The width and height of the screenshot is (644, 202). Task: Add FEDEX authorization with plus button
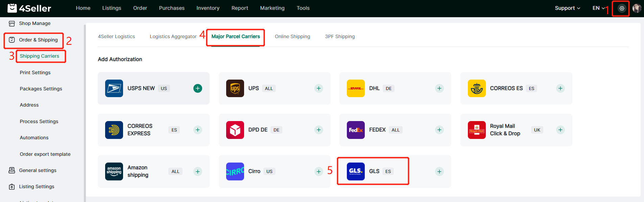[439, 130]
